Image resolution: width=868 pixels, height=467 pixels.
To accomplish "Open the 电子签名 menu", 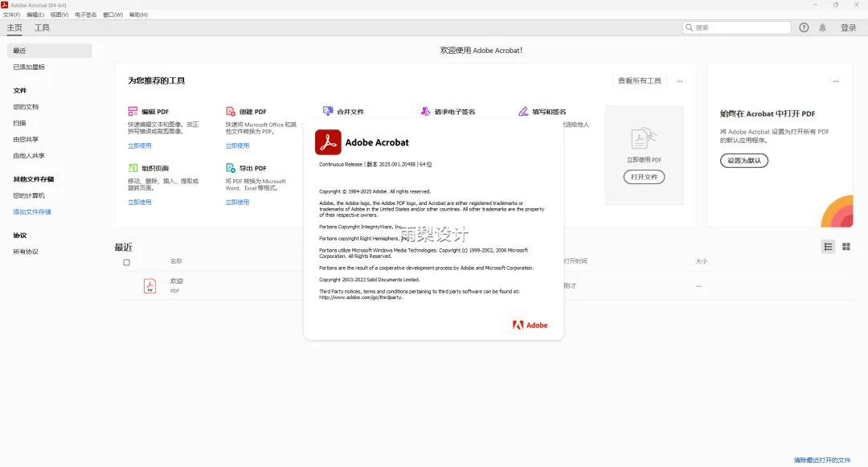I will pos(86,15).
